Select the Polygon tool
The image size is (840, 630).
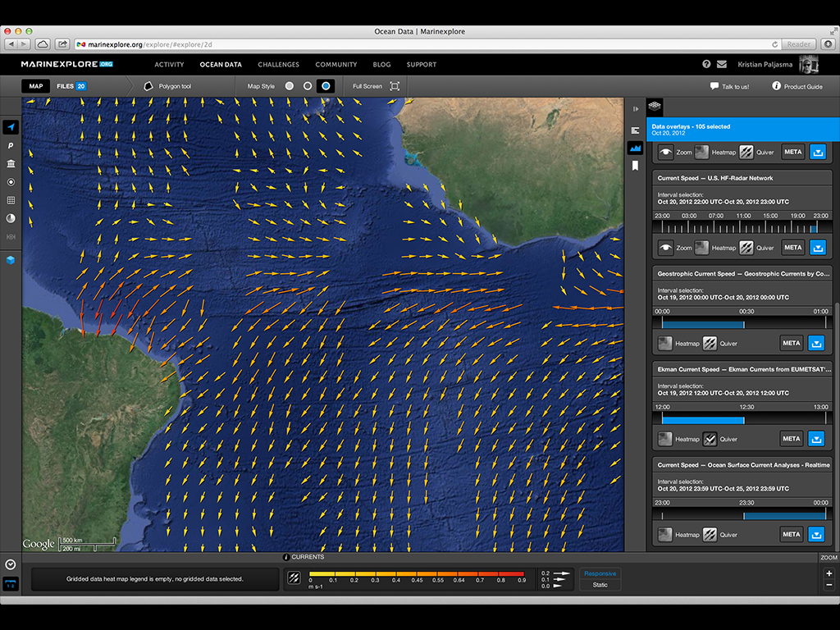pyautogui.click(x=167, y=86)
